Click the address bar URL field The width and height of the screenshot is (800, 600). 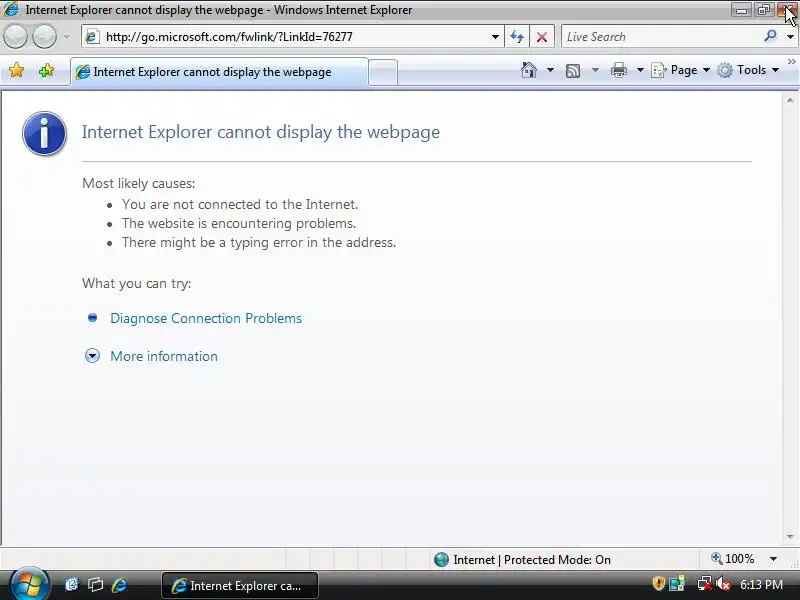coord(293,37)
